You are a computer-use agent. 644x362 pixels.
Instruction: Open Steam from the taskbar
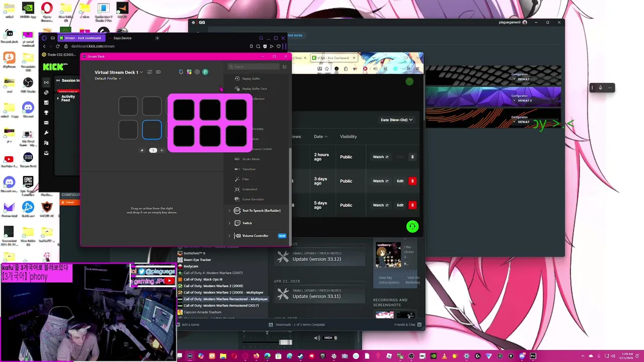(x=300, y=356)
